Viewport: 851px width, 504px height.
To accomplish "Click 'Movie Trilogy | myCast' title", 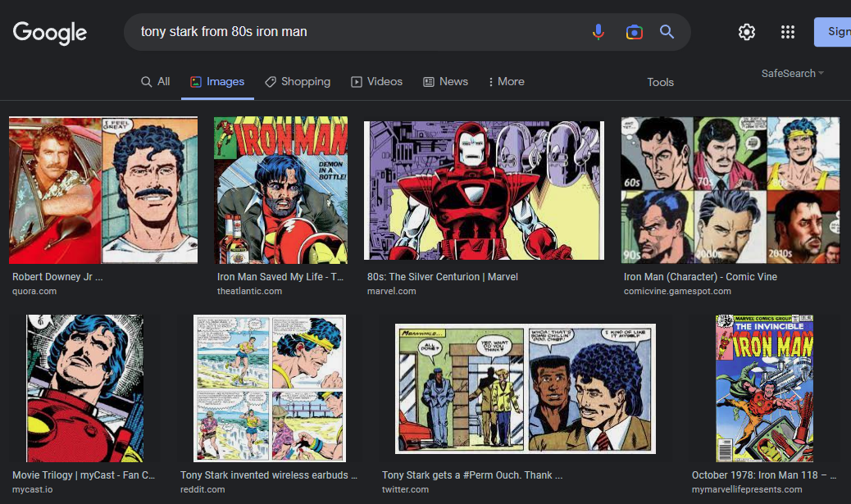I will [84, 475].
